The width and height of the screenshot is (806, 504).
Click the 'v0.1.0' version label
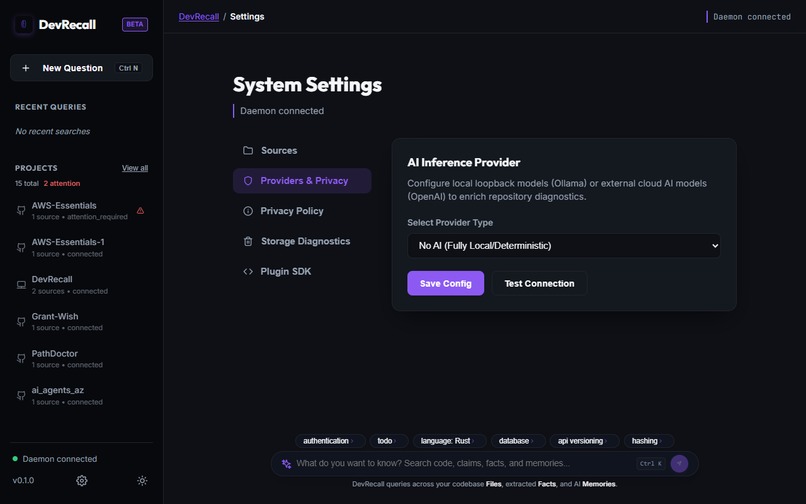[23, 480]
